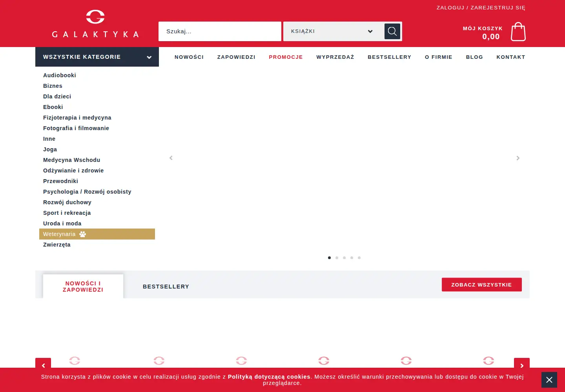Open the Wyprzedaż menu item
This screenshot has height=392, width=565.
pos(335,57)
